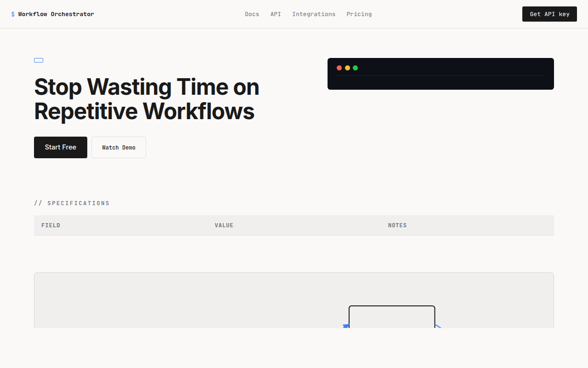588x368 pixels.
Task: Click the Start Free button
Action: click(61, 147)
